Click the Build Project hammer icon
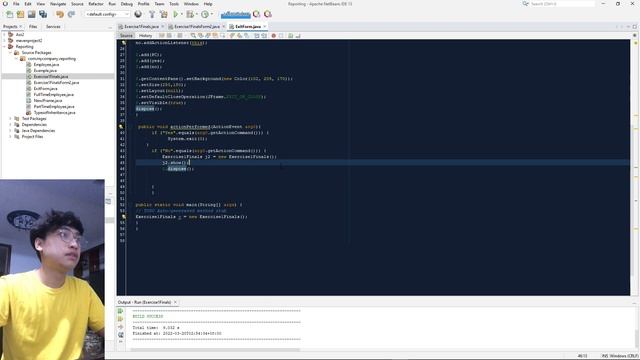The height and width of the screenshot is (360, 640). pyautogui.click(x=152, y=14)
